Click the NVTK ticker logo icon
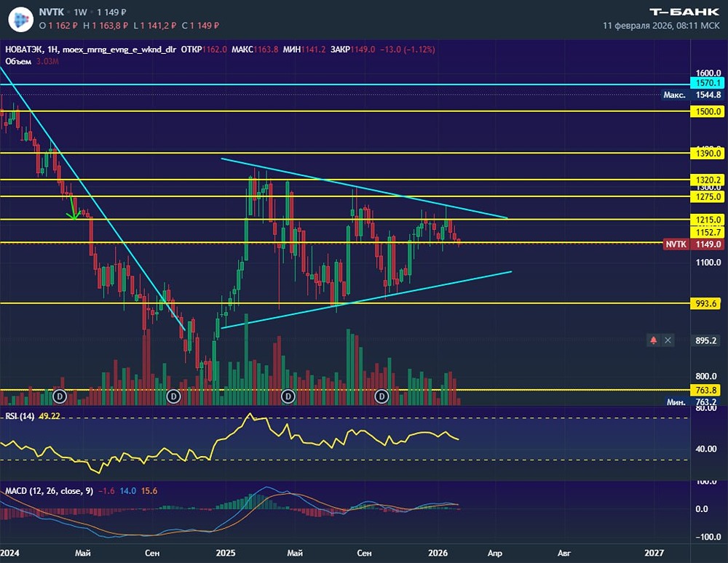The width and height of the screenshot is (728, 563). pos(21,19)
